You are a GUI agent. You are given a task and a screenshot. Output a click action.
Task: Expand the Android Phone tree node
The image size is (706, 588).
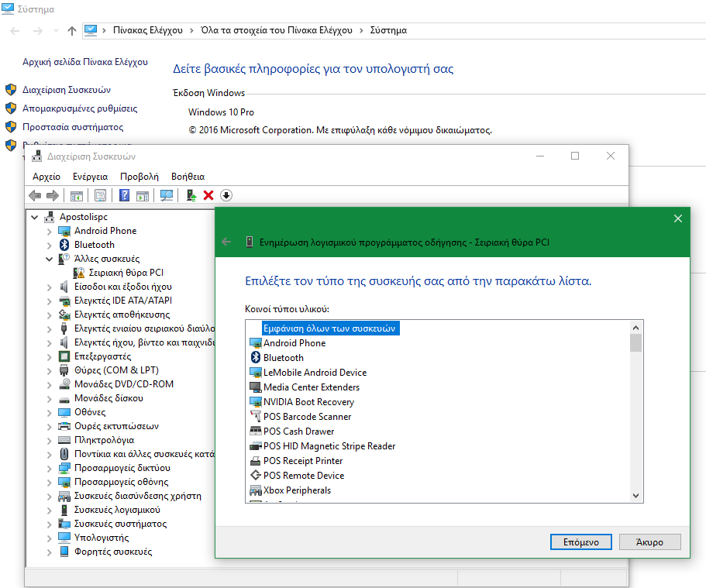click(50, 231)
